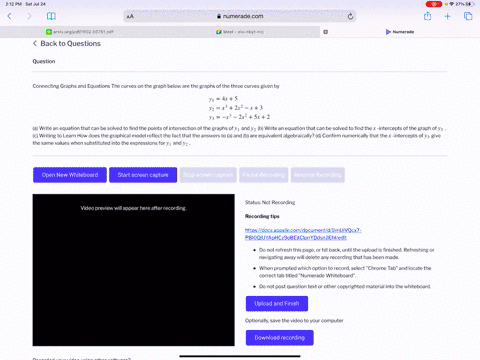This screenshot has width=480, height=360.
Task: Go Back to Questions
Action: [x=67, y=44]
